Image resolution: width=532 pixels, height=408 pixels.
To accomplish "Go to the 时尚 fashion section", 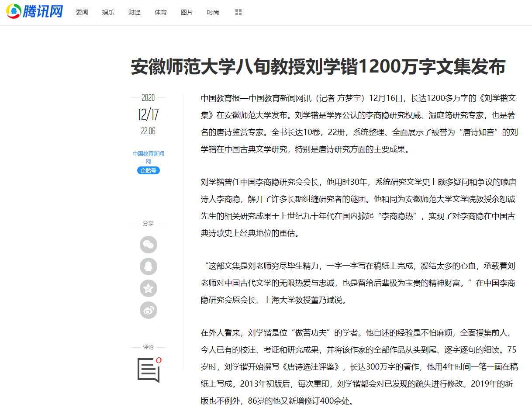I will (213, 12).
